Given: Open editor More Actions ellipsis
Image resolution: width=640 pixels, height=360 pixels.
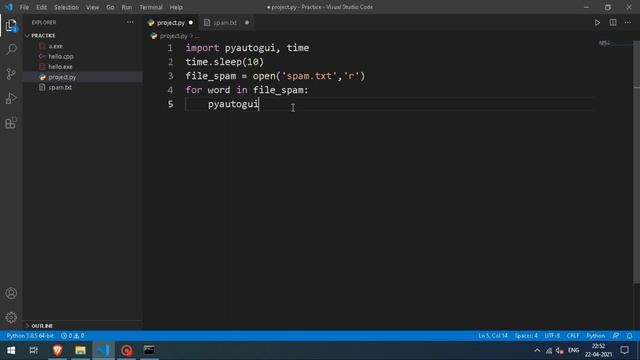Looking at the screenshot, I should click(x=628, y=23).
